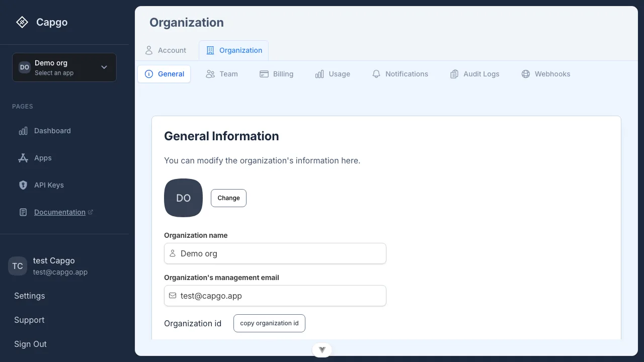Switch to the Organization tab
644x362 pixels.
[233, 50]
